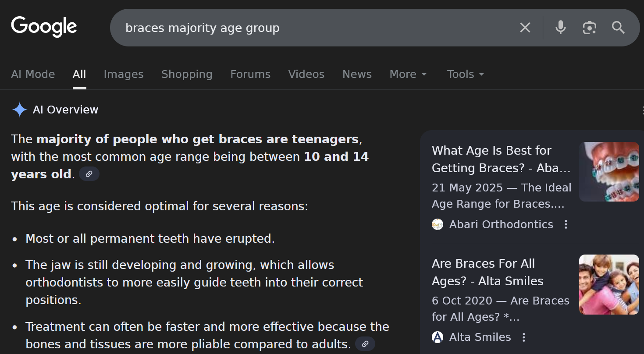Open options menu for Abari Orthodontics result
This screenshot has width=644, height=354.
[x=566, y=224]
